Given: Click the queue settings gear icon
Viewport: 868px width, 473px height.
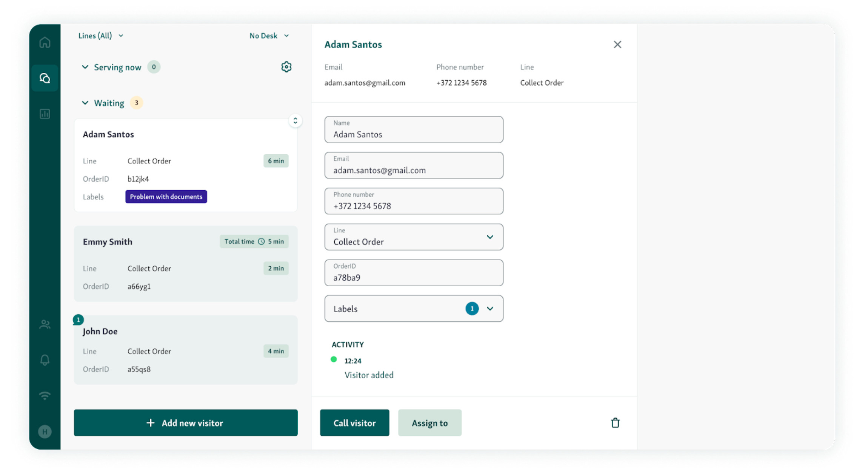Looking at the screenshot, I should pyautogui.click(x=286, y=66).
